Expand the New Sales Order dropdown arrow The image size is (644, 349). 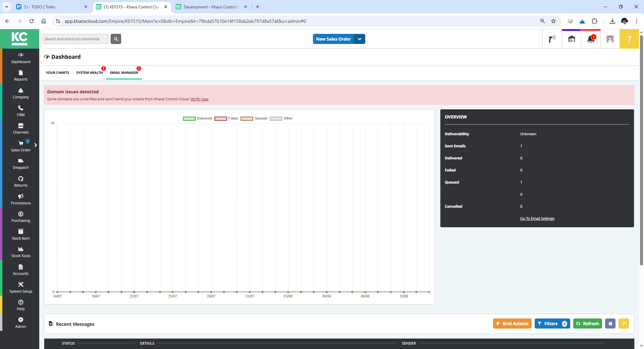tap(360, 39)
